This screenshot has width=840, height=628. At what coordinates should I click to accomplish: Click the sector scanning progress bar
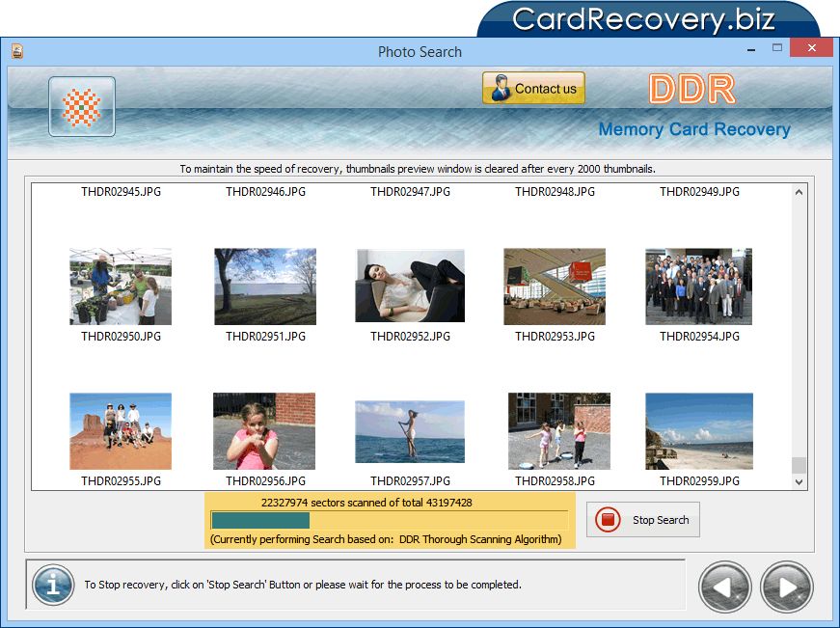point(390,520)
